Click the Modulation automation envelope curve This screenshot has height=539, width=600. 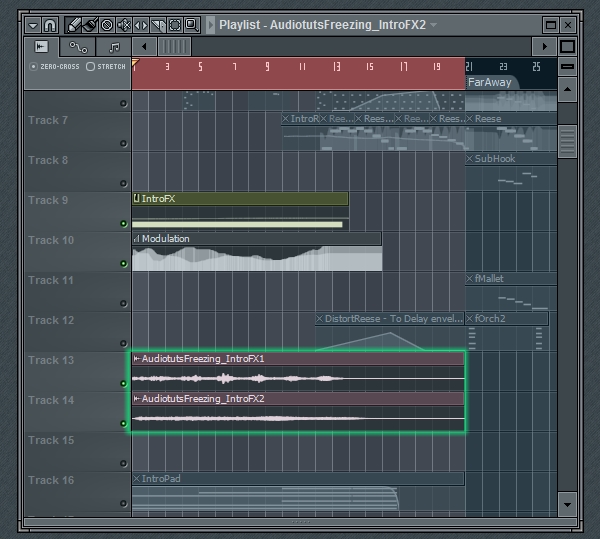click(x=257, y=258)
